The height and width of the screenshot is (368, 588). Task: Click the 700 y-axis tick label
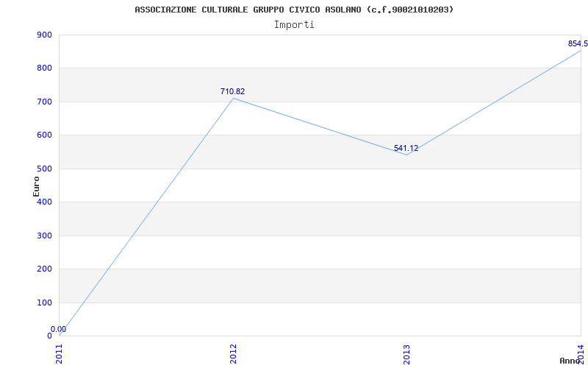[x=44, y=102]
